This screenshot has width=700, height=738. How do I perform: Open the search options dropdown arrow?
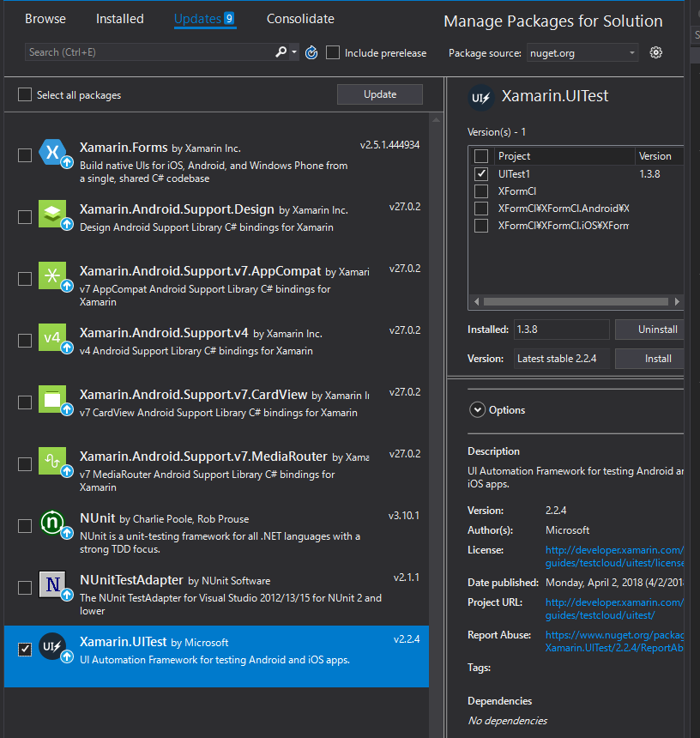pos(294,51)
